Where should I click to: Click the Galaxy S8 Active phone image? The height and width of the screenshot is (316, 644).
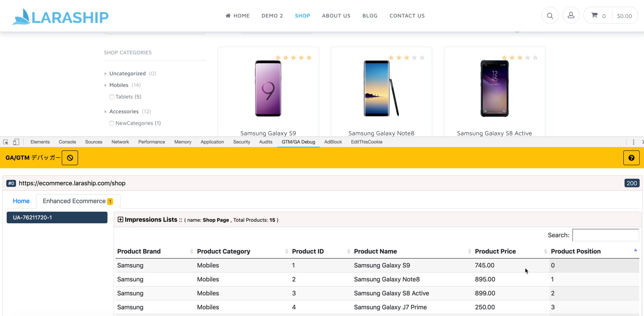click(x=494, y=88)
